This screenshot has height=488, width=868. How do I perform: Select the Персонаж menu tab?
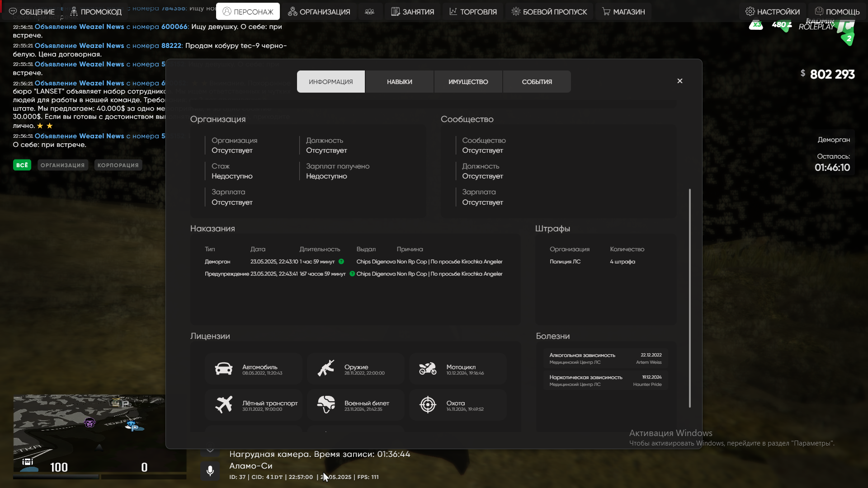coord(248,12)
